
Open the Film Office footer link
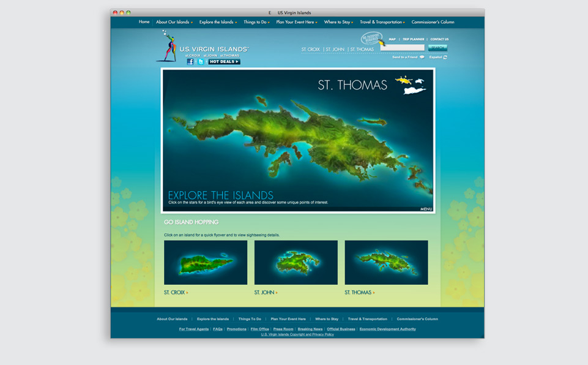click(x=259, y=329)
